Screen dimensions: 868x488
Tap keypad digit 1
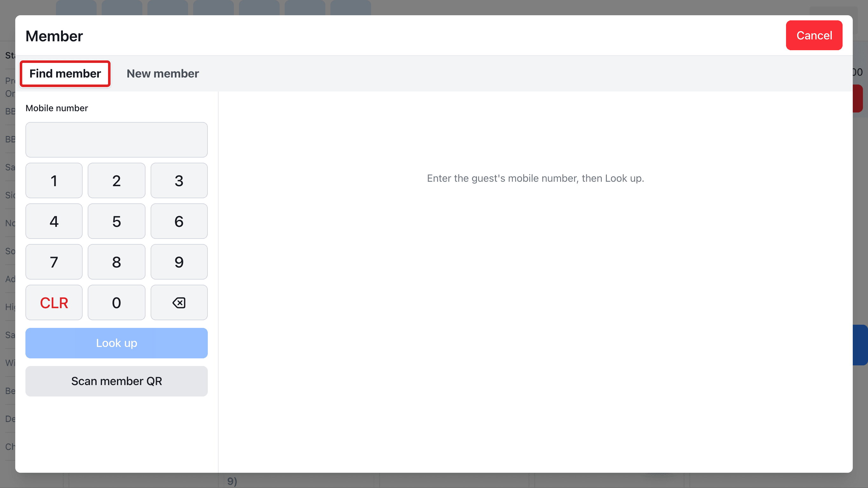54,180
